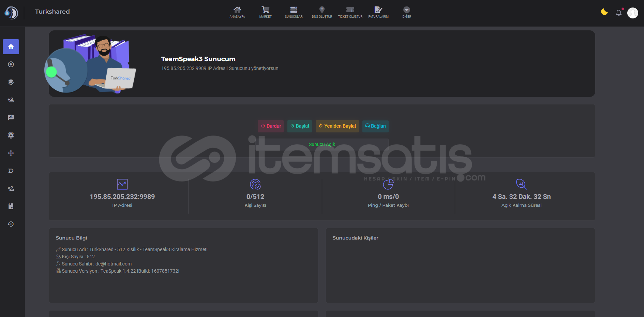Image resolution: width=644 pixels, height=317 pixels.
Task: Open Faturalarım in top navigation
Action: point(378,12)
